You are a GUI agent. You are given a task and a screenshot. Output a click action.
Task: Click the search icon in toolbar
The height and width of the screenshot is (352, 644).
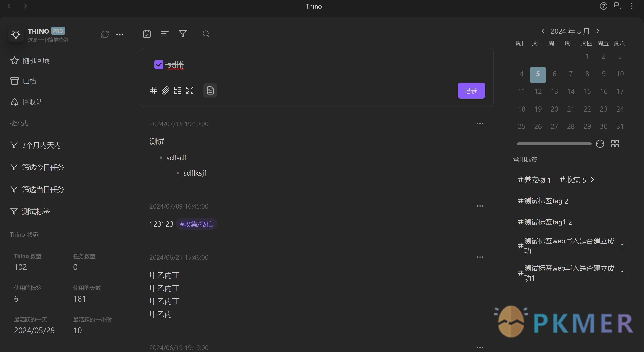(206, 34)
